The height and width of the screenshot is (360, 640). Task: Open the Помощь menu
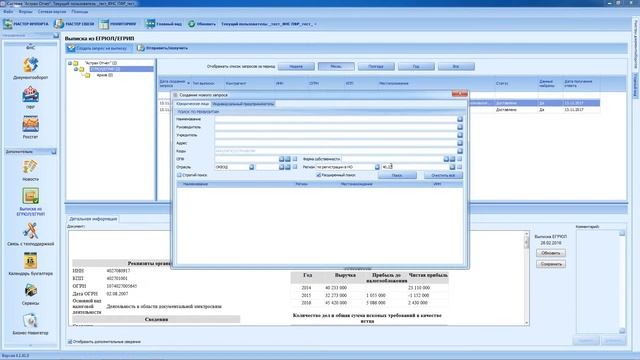click(80, 12)
